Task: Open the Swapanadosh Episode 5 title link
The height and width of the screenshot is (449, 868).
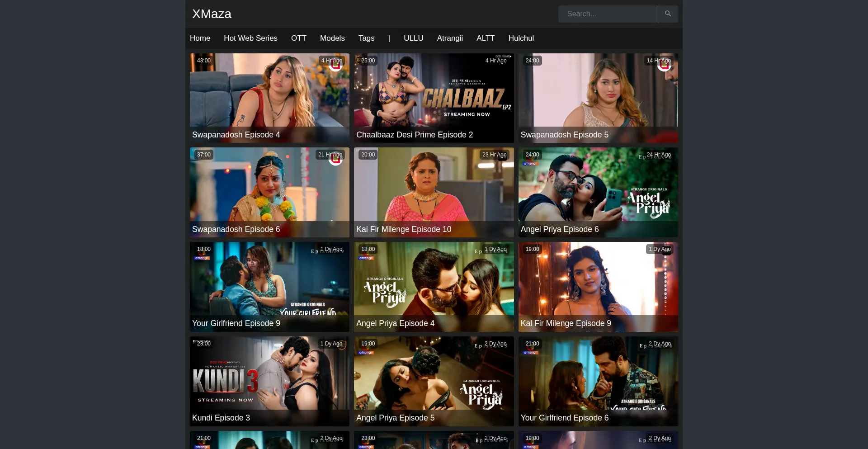Action: (564, 135)
